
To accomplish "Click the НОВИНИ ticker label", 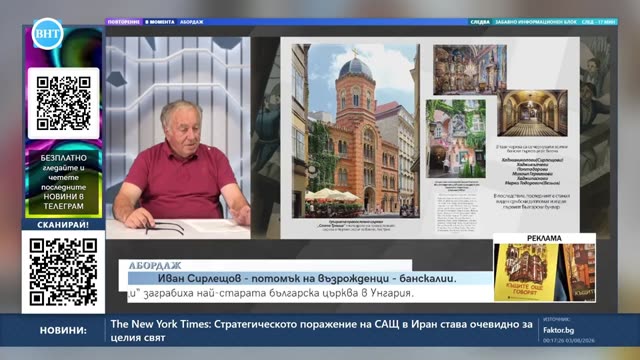I will (x=63, y=331).
